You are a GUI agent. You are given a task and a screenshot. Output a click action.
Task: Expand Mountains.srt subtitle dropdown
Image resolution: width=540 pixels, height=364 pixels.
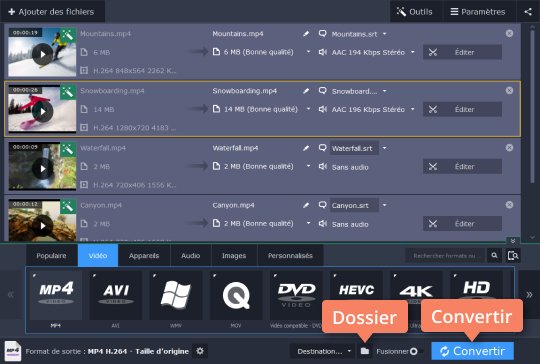point(385,34)
